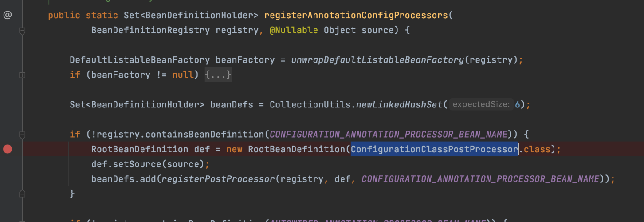Click the registerAnnotationConfigProcessors method name
The width and height of the screenshot is (644, 222).
pyautogui.click(x=356, y=16)
